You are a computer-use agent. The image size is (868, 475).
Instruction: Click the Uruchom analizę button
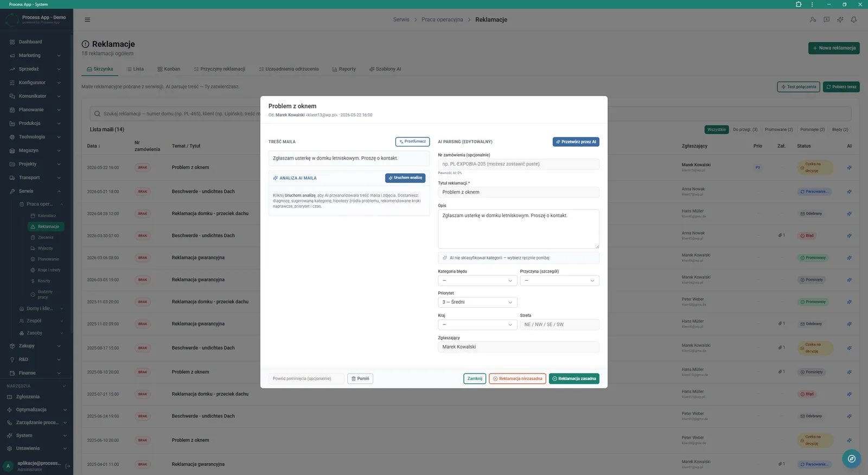(x=405, y=178)
